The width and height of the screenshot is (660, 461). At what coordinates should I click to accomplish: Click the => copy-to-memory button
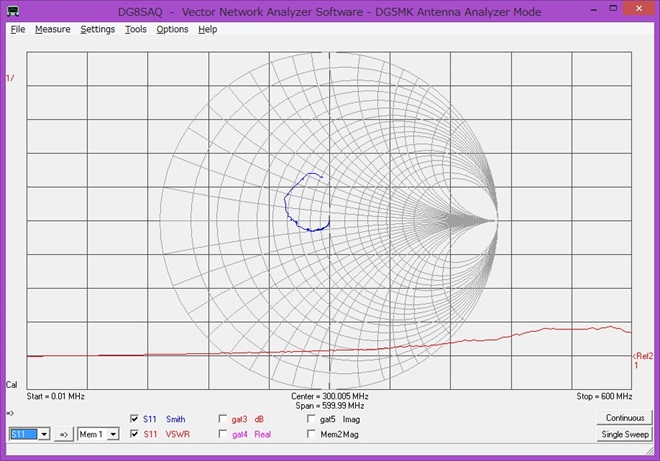click(x=64, y=434)
